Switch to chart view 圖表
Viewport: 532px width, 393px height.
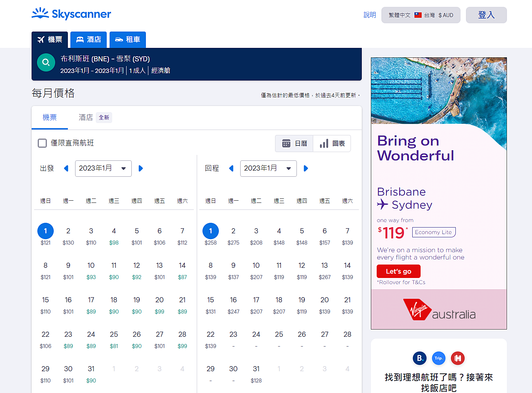point(332,143)
